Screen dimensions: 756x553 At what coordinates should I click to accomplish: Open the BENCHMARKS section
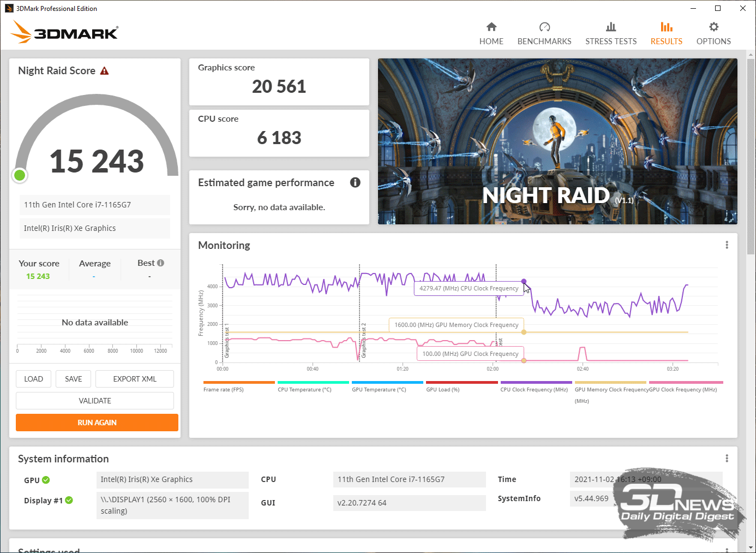544,34
